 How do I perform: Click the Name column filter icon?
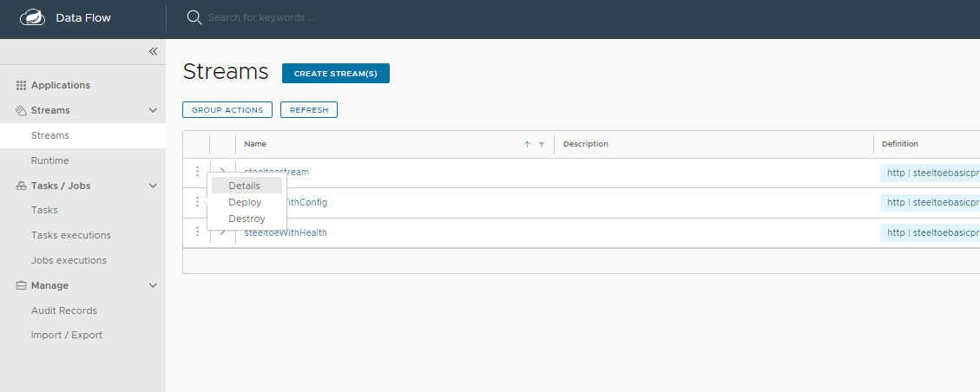(542, 145)
